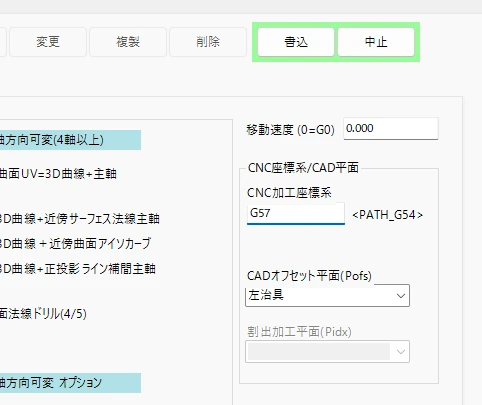Click the 軸方向可変 オプション header
This screenshot has width=482, height=405.
tap(70, 383)
